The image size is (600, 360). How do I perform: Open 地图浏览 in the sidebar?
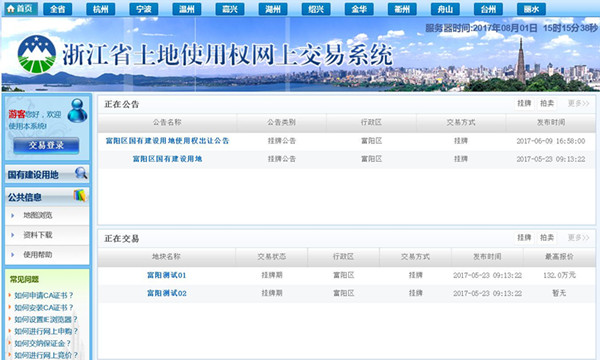[x=38, y=215]
